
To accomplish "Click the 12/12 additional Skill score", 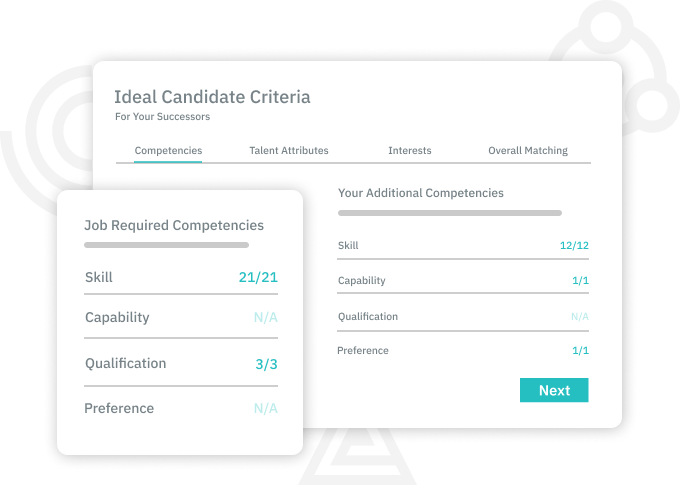I will pyautogui.click(x=574, y=246).
